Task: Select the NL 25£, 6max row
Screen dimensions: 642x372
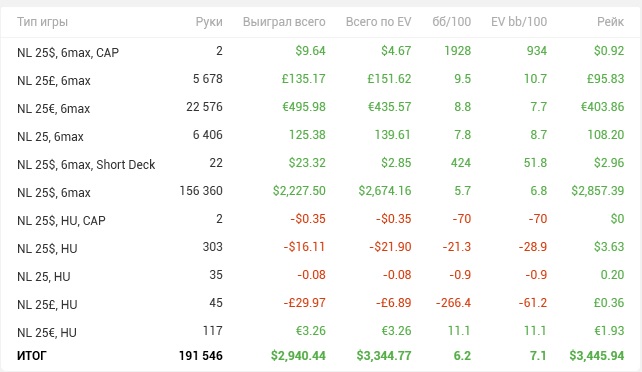Action: pos(321,79)
